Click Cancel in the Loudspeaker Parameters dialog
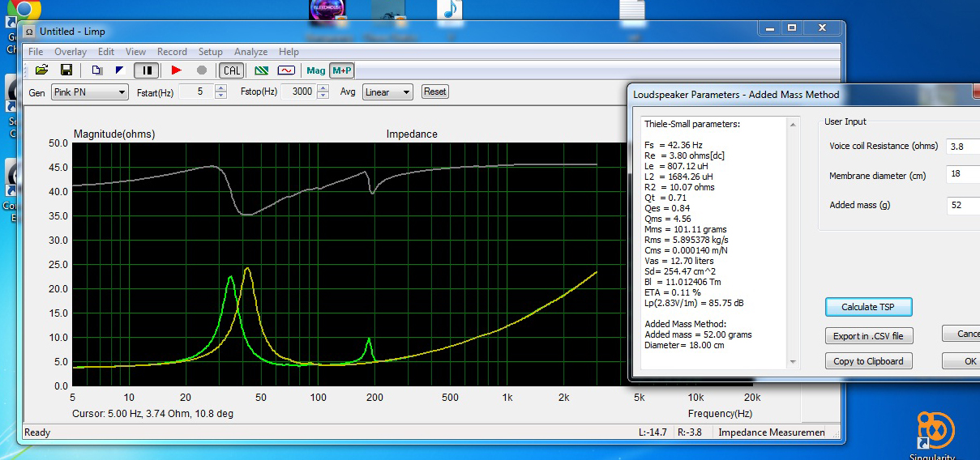 (x=961, y=334)
